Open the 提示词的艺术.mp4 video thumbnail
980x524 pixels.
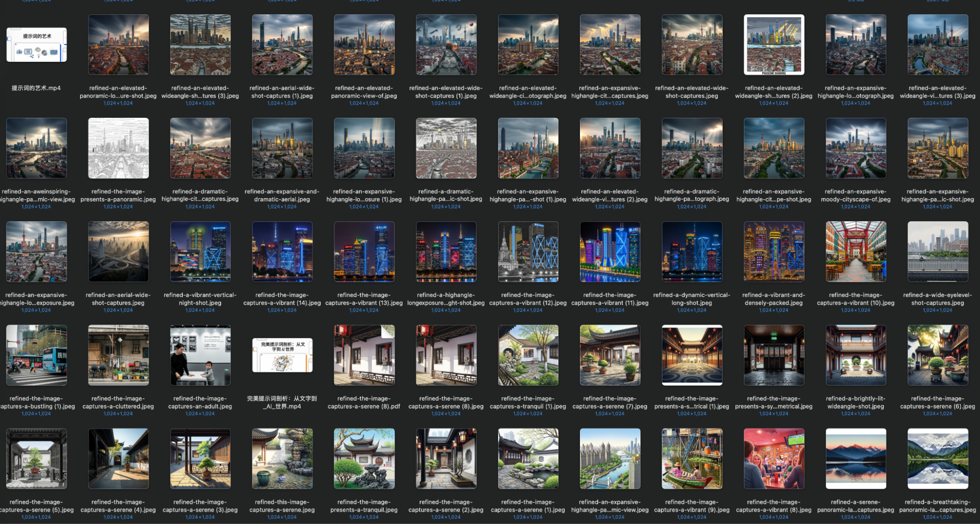point(37,45)
